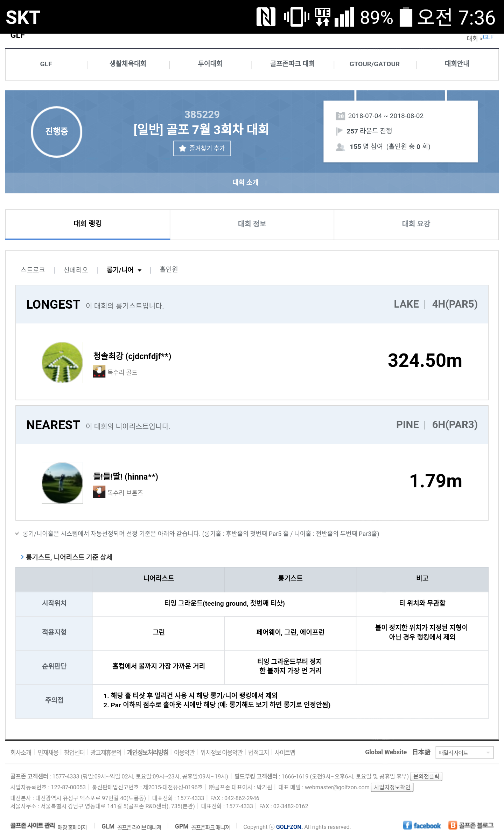Viewport: 504px width, 838px height.
Task: Click the 문의전클릭 button
Action: click(426, 776)
